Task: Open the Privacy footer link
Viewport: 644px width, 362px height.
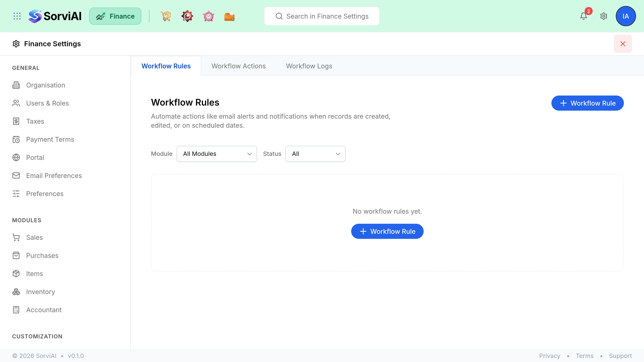Action: click(x=550, y=356)
